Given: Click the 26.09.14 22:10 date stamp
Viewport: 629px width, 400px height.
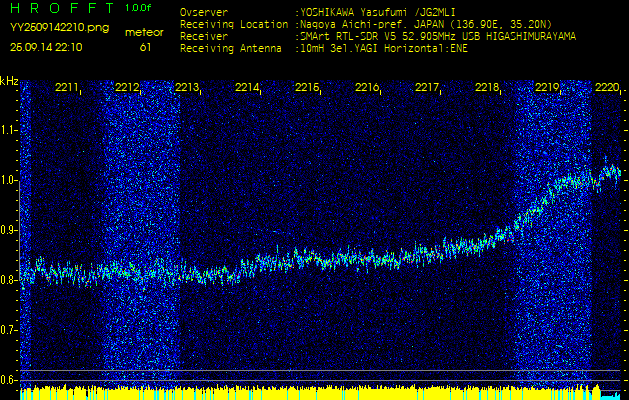Looking at the screenshot, I should 46,47.
